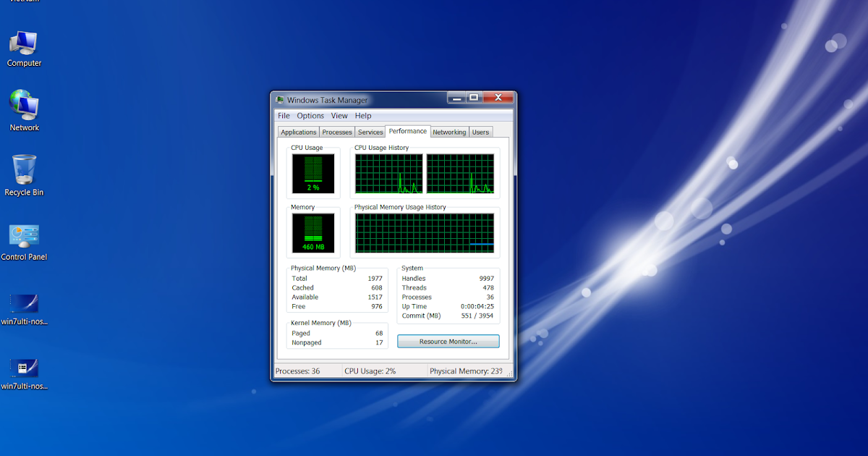
Task: Click the status bar Physical Memory entry
Action: pos(466,371)
